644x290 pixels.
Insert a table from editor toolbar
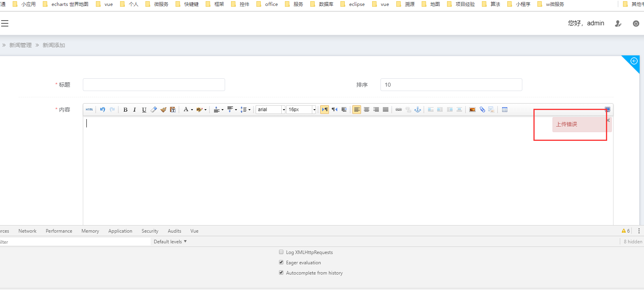[504, 110]
